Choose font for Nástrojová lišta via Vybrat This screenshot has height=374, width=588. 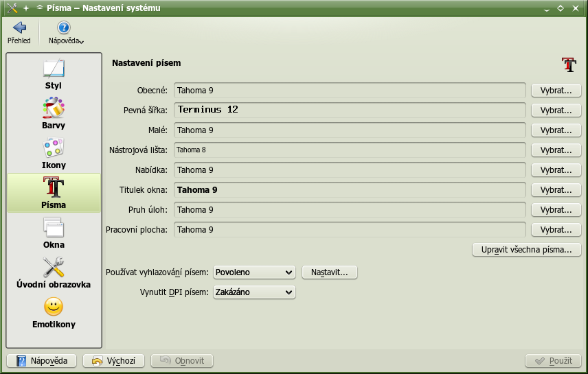click(x=556, y=150)
